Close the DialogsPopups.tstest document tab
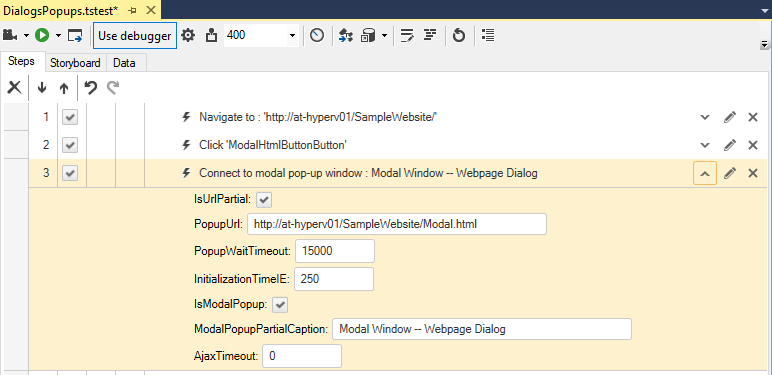 151,10
